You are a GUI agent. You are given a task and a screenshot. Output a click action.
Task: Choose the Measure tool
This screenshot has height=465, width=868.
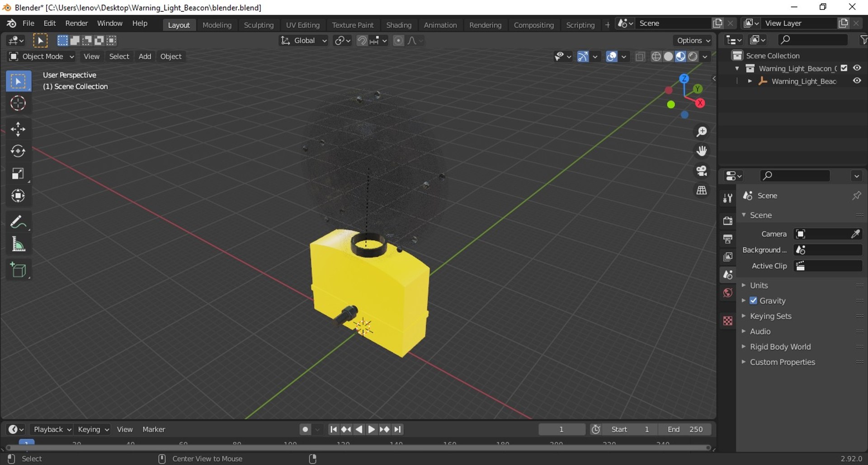point(19,245)
